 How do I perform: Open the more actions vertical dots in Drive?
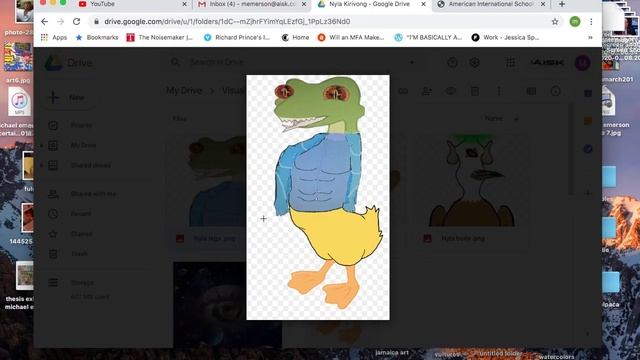tap(499, 91)
